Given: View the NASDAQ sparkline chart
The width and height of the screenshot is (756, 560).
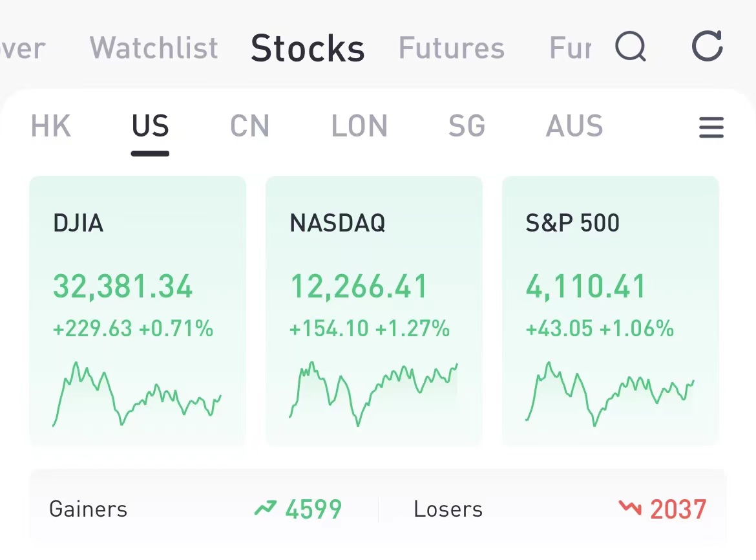Looking at the screenshot, I should [373, 394].
